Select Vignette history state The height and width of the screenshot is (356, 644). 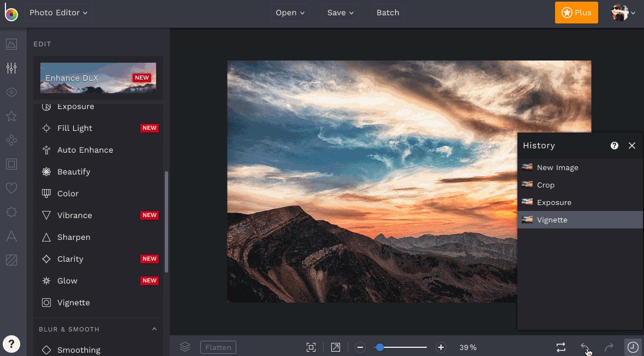tap(580, 220)
